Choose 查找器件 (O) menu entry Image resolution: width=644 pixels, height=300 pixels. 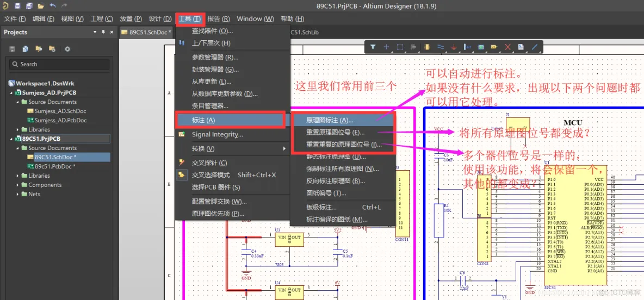pyautogui.click(x=232, y=31)
